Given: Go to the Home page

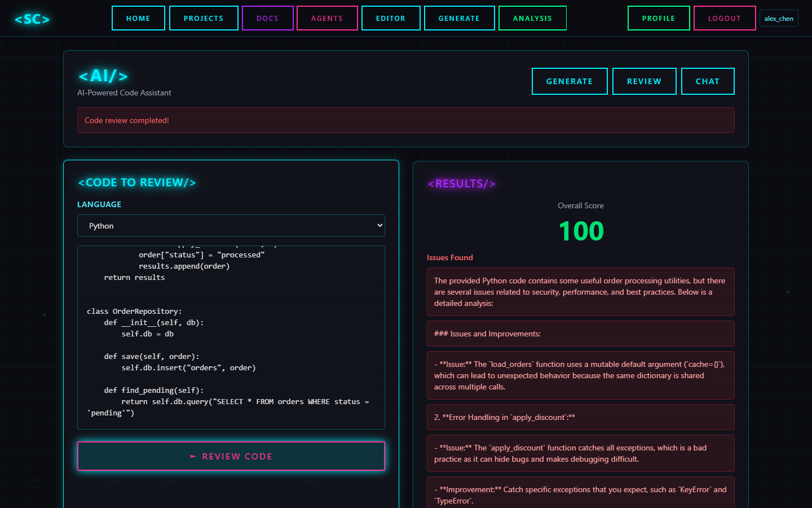Looking at the screenshot, I should click(138, 18).
